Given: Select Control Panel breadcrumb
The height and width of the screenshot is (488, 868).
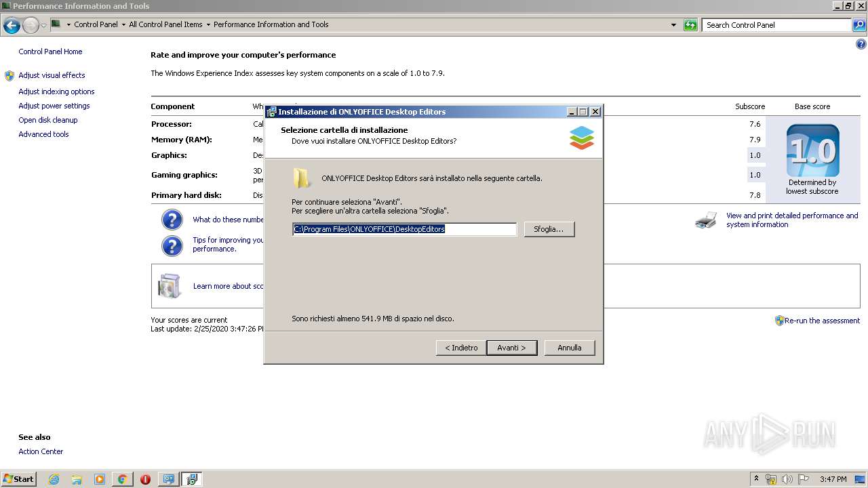Looking at the screenshot, I should tap(96, 24).
